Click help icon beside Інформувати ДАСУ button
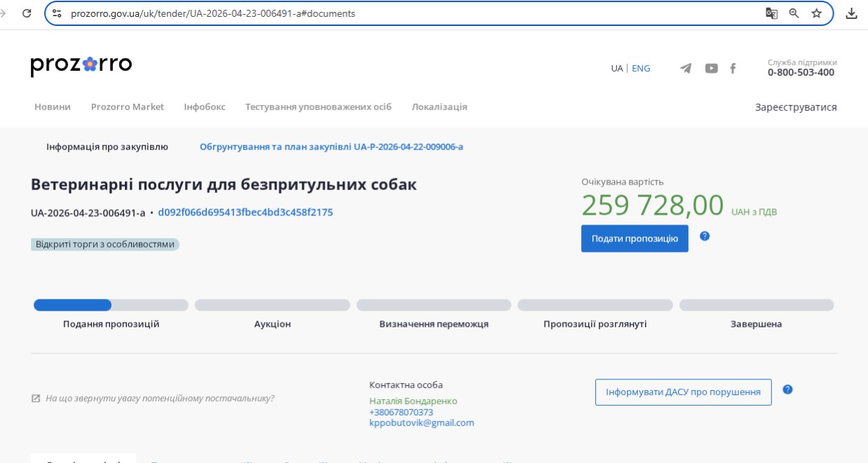868x463 pixels. click(787, 389)
